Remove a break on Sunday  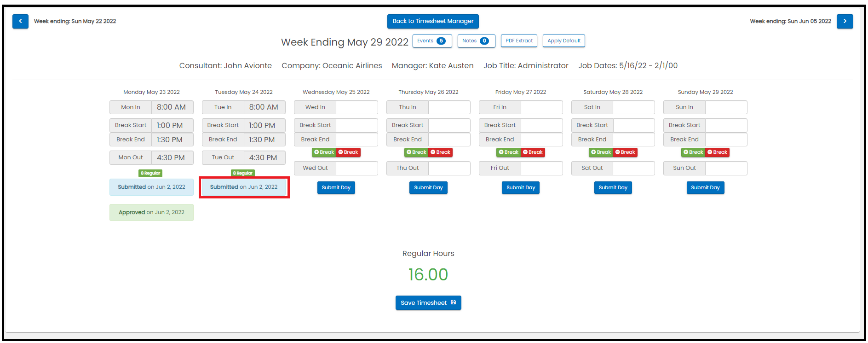tap(718, 152)
